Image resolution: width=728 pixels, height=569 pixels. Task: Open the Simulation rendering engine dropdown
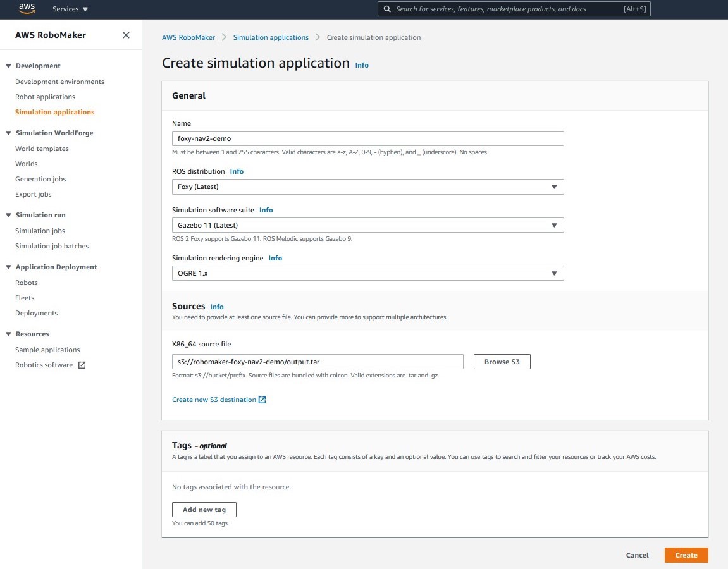367,273
